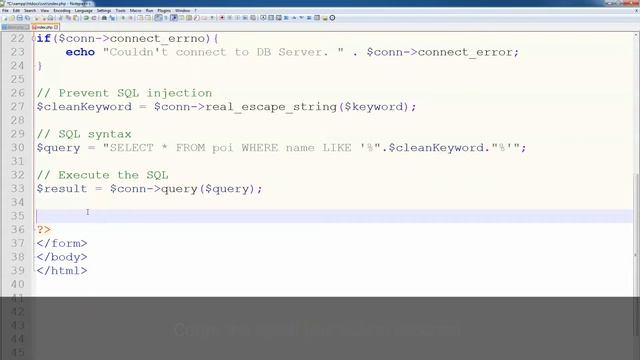
Task: Open the Tools menu
Action: (x=120, y=11)
